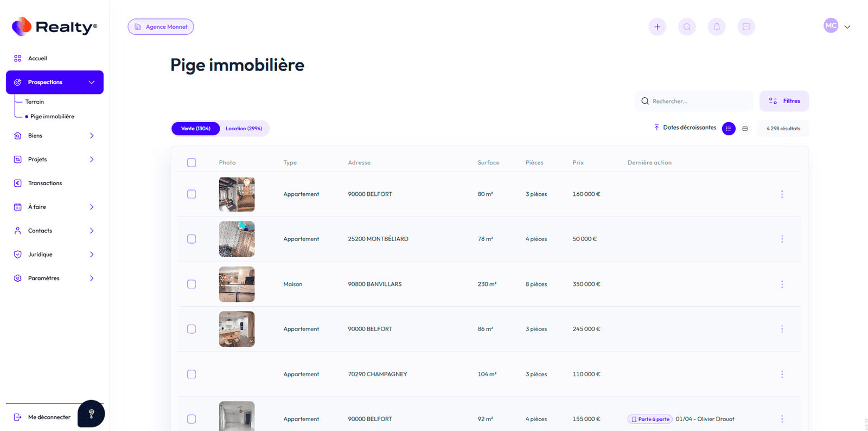Open help question mark button
Image resolution: width=868 pixels, height=431 pixels.
coord(91,414)
